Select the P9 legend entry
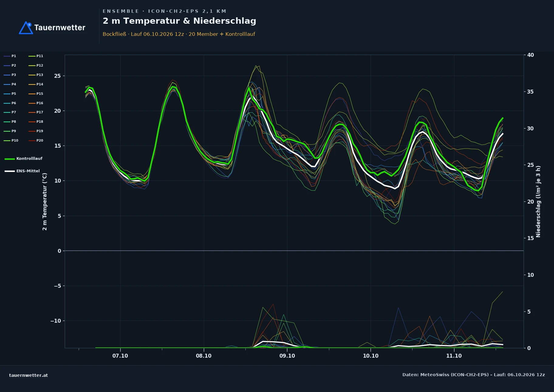Image resolution: width=554 pixels, height=392 pixels. pos(10,131)
